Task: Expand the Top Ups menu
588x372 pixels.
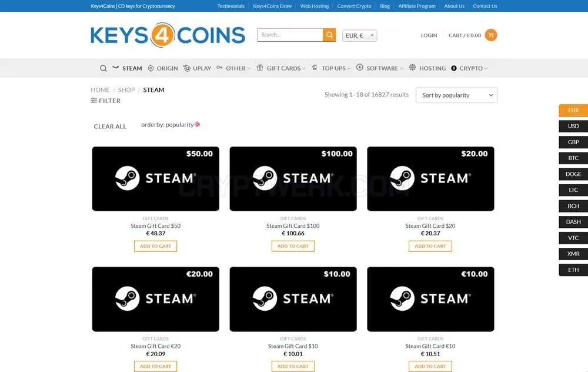Action: click(336, 68)
